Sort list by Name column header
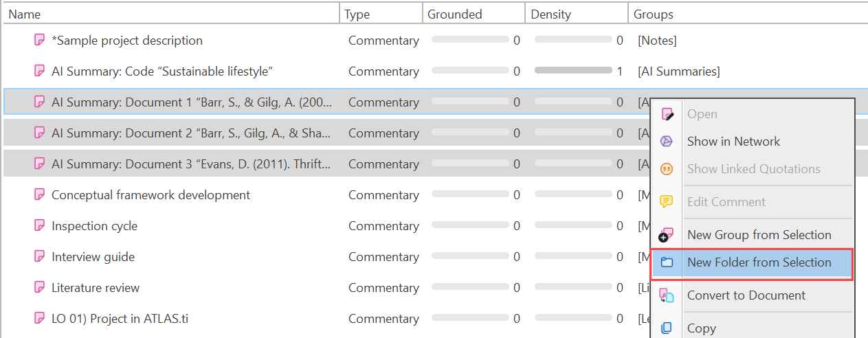Viewport: 868px width, 338px height. click(x=25, y=14)
